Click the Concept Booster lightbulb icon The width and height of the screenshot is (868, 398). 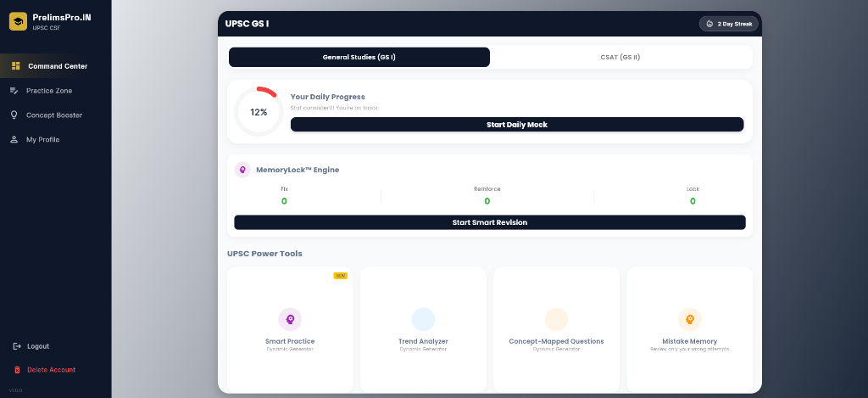tap(14, 115)
